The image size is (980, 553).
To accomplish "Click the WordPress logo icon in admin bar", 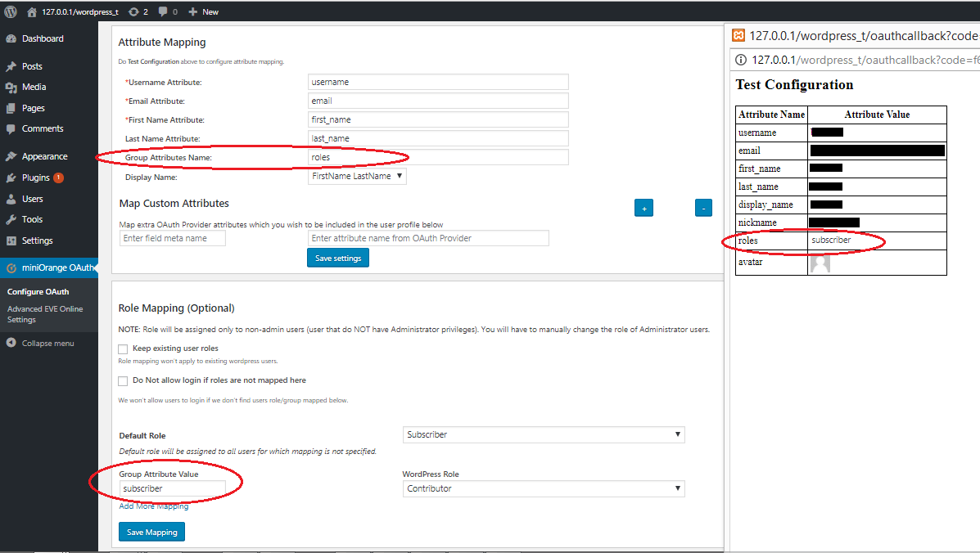I will pyautogui.click(x=11, y=11).
